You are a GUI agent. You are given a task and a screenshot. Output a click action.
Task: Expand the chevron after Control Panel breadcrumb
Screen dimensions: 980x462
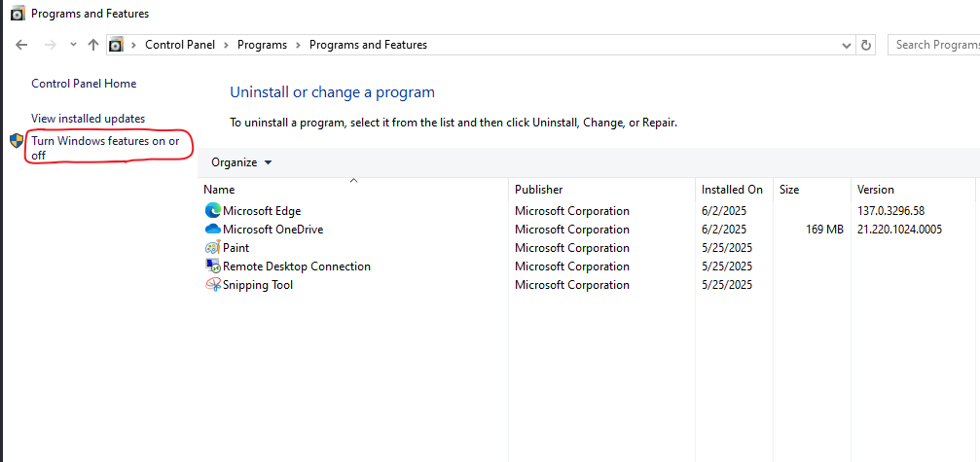pos(226,45)
